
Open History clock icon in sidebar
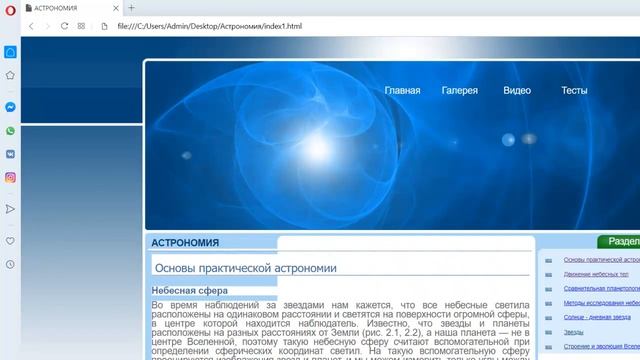pyautogui.click(x=10, y=264)
